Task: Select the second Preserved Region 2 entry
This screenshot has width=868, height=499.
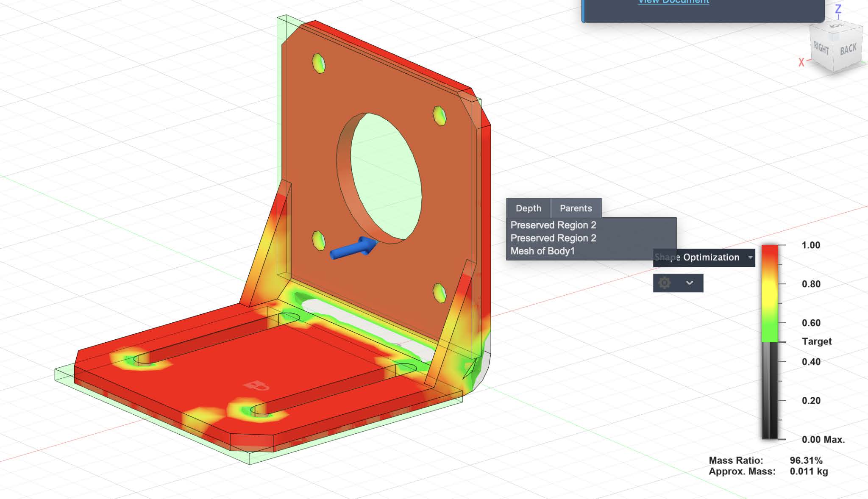Action: click(553, 238)
